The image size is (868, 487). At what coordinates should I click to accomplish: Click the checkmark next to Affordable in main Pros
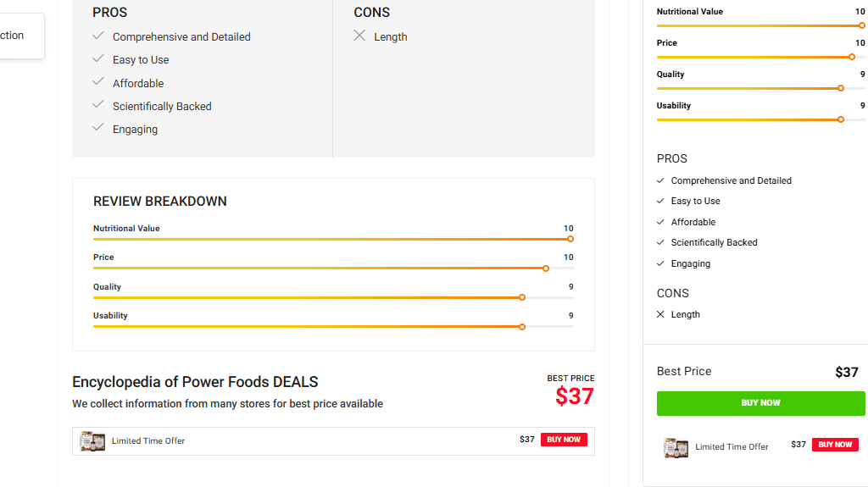[98, 82]
